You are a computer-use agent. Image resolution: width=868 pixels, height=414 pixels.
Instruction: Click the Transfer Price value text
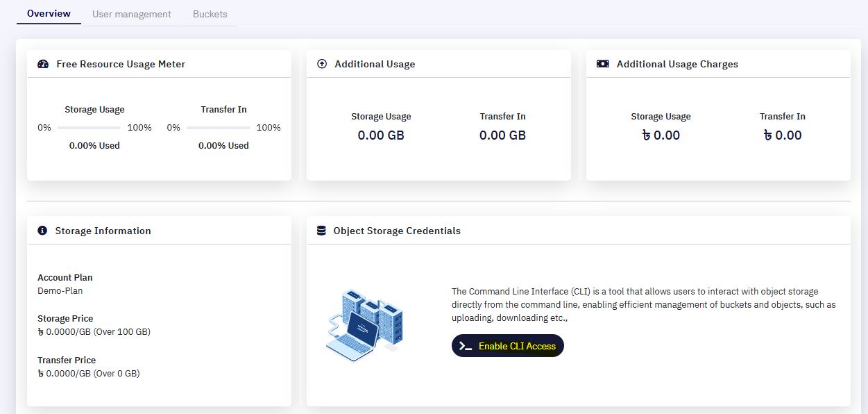[x=89, y=374]
